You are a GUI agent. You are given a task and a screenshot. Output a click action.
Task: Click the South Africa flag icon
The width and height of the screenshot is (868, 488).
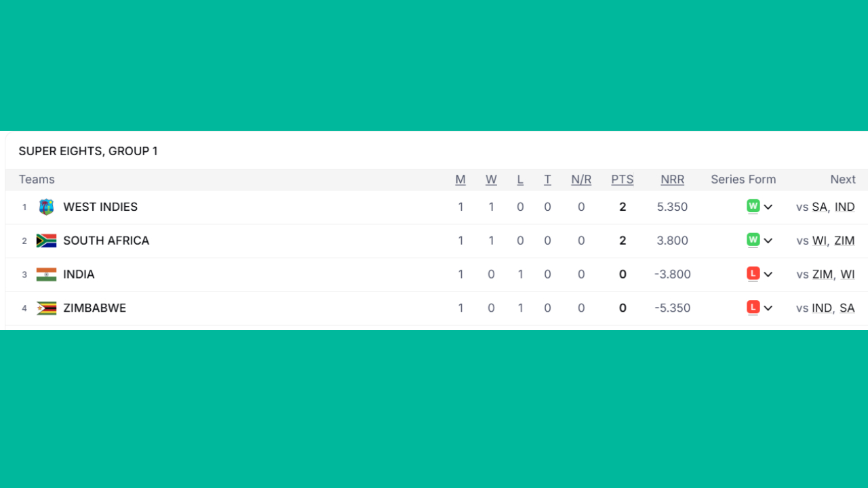point(46,241)
